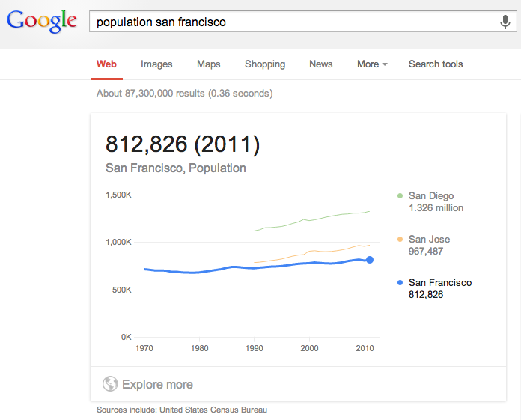Click the San Diego green legend dot
The width and height of the screenshot is (521, 420).
(400, 196)
